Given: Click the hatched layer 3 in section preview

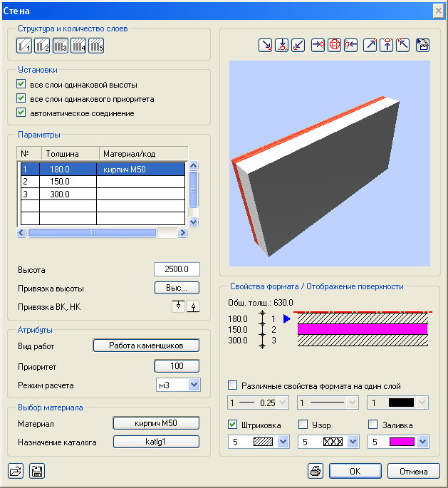Looking at the screenshot, I should [363, 340].
